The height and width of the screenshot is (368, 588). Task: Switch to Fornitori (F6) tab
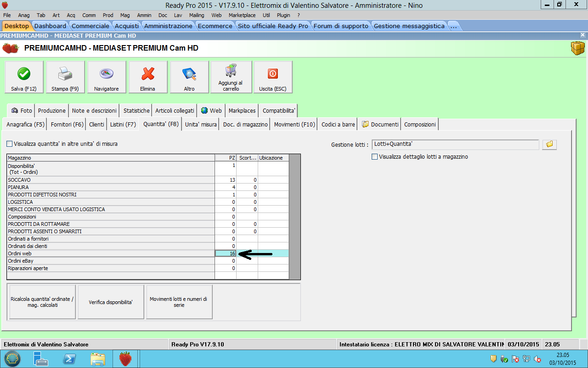(67, 125)
